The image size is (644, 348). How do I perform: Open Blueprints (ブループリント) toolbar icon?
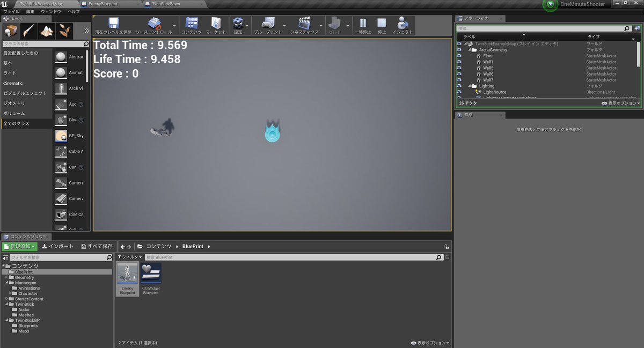[268, 25]
